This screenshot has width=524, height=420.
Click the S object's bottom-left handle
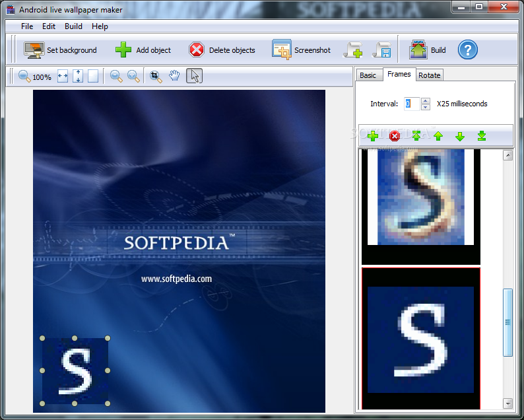(x=42, y=403)
